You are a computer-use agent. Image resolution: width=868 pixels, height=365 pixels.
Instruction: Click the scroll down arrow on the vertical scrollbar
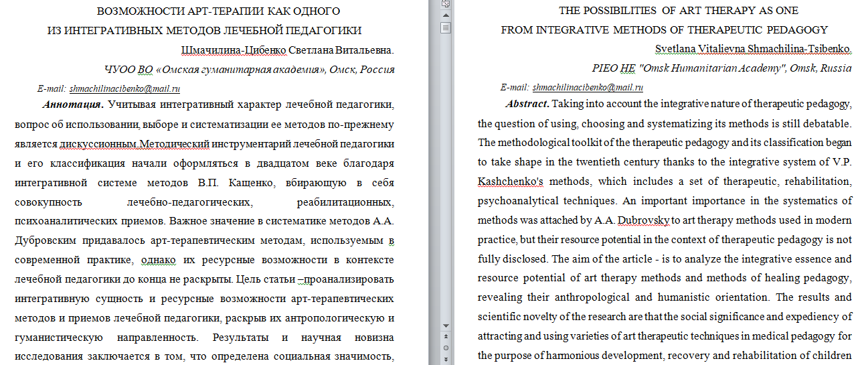(x=446, y=325)
